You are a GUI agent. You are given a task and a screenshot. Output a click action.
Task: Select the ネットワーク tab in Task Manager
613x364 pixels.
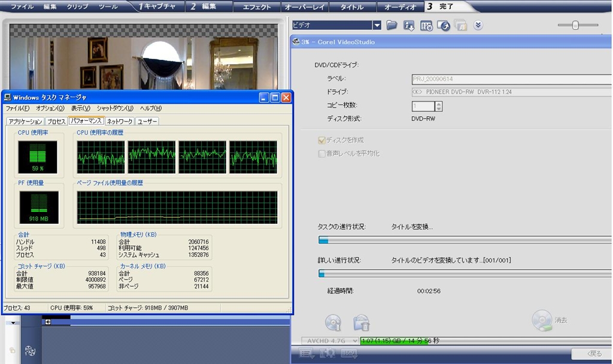(x=120, y=122)
